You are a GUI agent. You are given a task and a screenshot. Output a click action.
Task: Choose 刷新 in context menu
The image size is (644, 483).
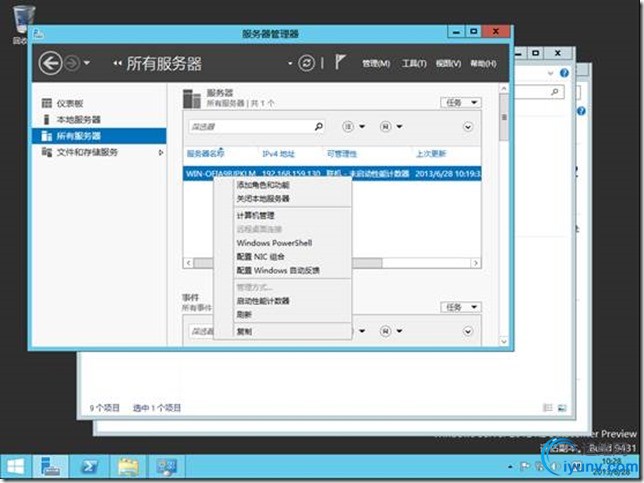point(244,315)
